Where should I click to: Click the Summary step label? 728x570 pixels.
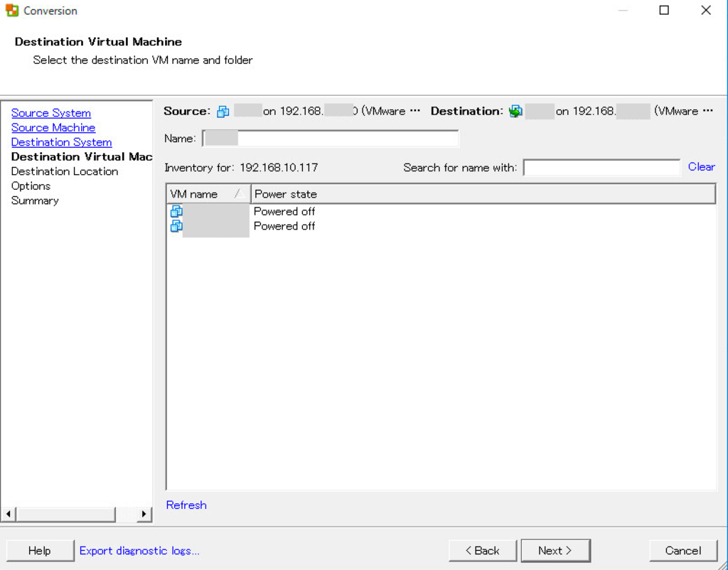coord(35,200)
